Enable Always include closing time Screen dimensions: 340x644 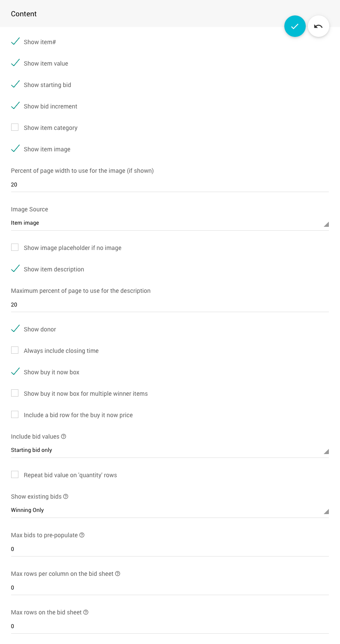click(x=15, y=350)
